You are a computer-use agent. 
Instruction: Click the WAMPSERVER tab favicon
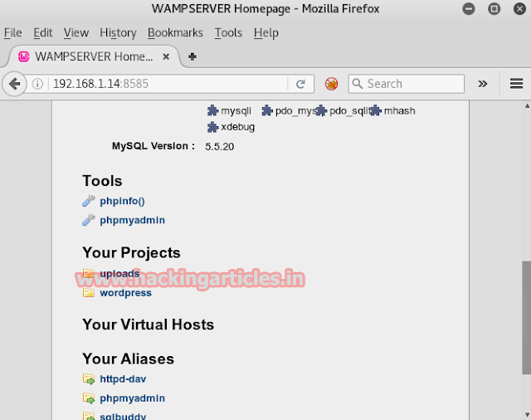click(24, 56)
